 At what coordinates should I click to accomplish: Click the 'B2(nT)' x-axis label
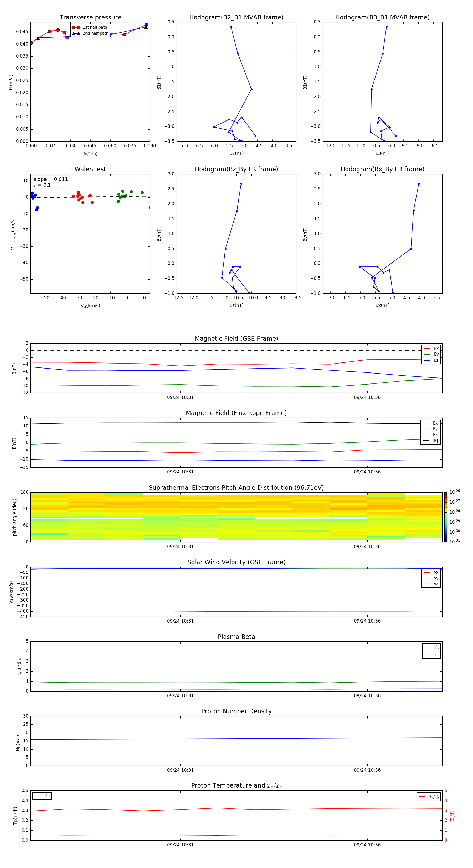pyautogui.click(x=236, y=153)
